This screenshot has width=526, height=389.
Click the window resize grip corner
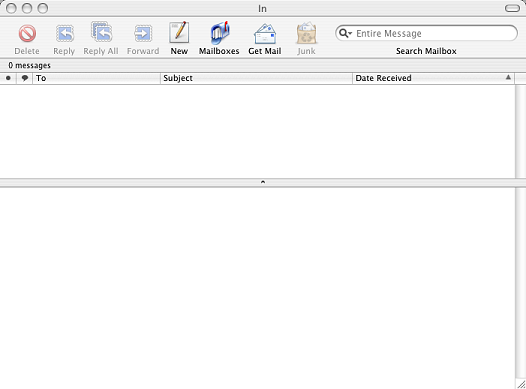(x=521, y=385)
